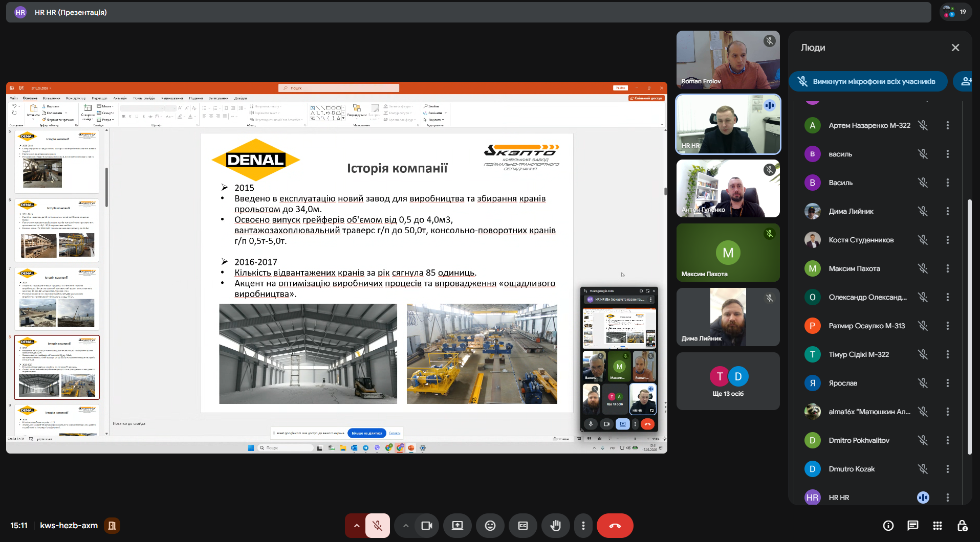
Task: Expand video settings chevron
Action: coord(405,526)
